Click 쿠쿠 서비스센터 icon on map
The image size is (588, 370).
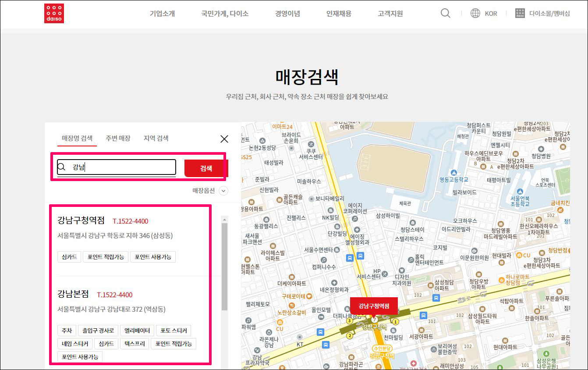311,144
